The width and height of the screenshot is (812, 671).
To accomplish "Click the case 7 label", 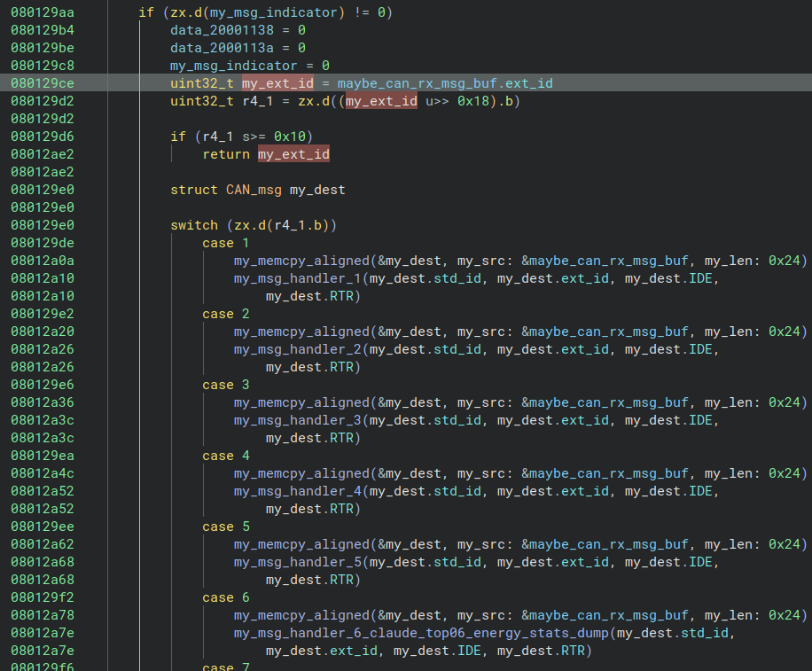I will pyautogui.click(x=226, y=667).
